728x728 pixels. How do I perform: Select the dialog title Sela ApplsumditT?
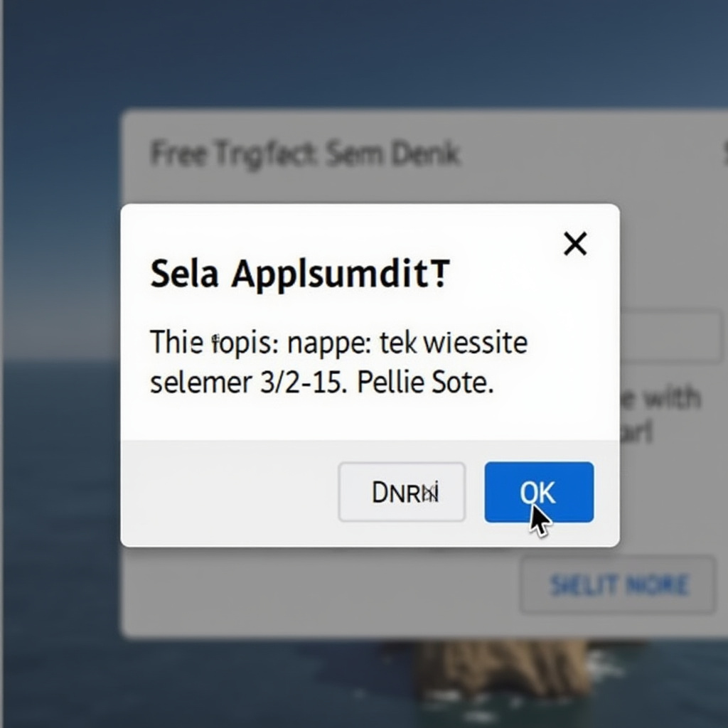click(299, 274)
